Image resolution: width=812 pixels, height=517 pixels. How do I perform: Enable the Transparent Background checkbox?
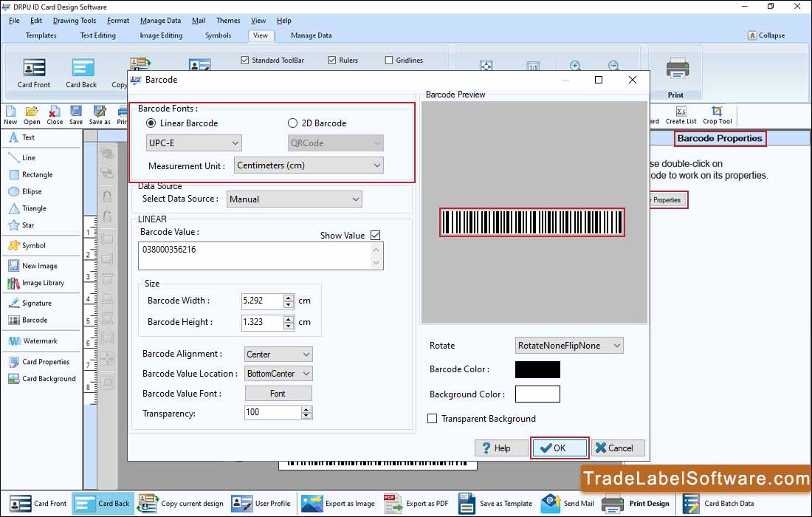pyautogui.click(x=432, y=419)
